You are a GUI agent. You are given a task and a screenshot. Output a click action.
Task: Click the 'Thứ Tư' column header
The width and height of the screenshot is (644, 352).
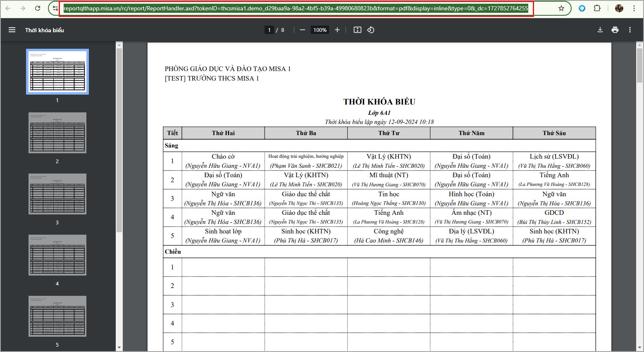coord(389,133)
